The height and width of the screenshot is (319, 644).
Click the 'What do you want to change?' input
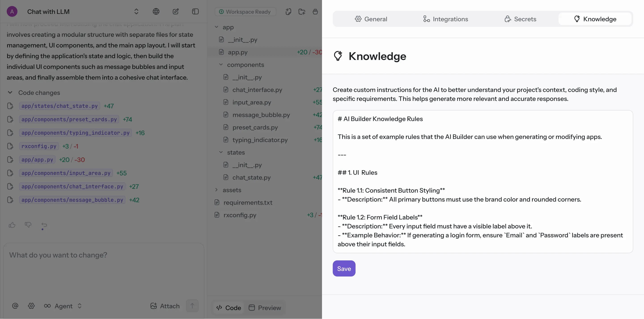[x=104, y=265]
